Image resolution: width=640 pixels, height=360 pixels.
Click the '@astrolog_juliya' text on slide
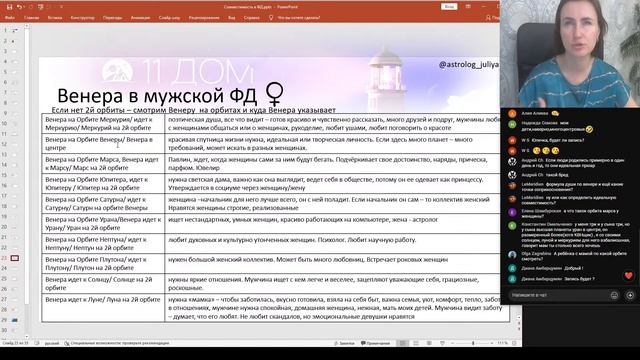click(x=469, y=64)
